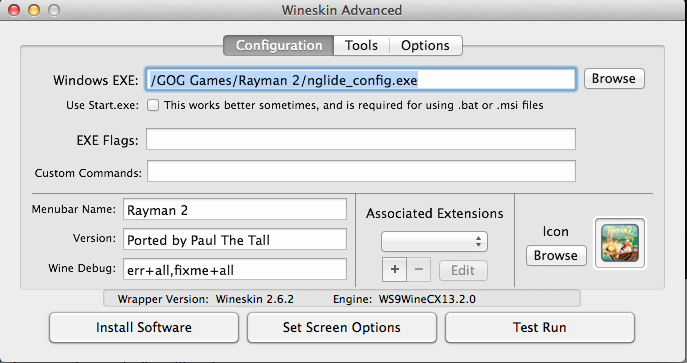Browse for a new icon image
The height and width of the screenshot is (363, 687).
point(556,256)
